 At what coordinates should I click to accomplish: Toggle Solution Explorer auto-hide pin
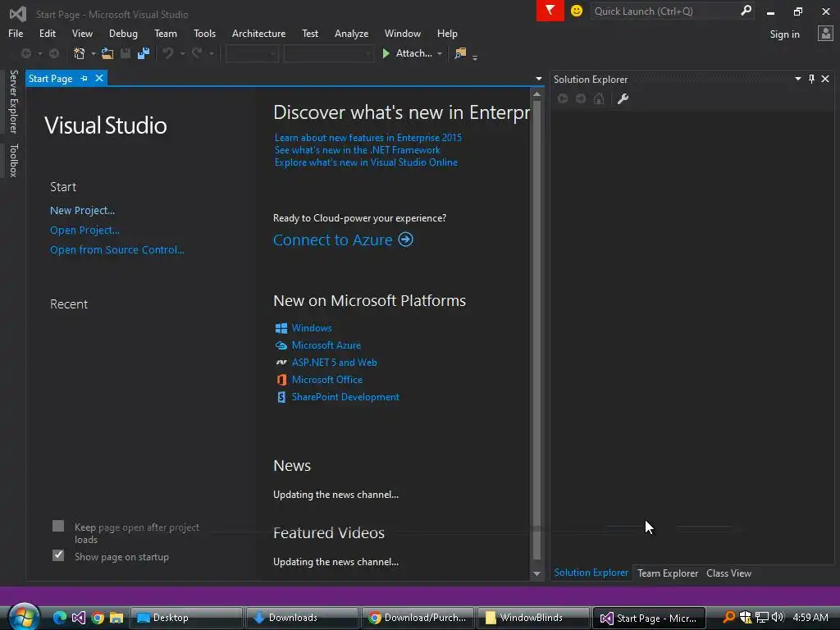[x=811, y=79]
